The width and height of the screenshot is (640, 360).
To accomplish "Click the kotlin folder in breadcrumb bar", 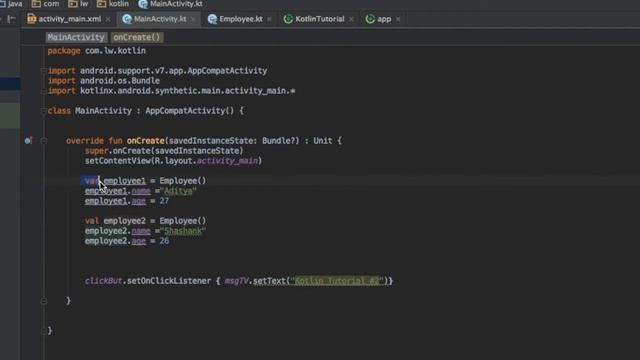I will [x=113, y=4].
